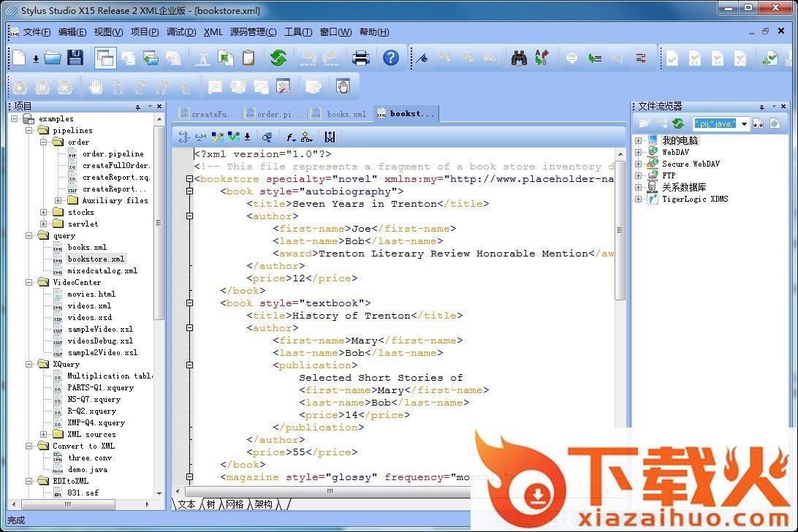Viewport: 798px width, 532px height.
Task: Create a new document with the blank page icon
Action: [19, 58]
